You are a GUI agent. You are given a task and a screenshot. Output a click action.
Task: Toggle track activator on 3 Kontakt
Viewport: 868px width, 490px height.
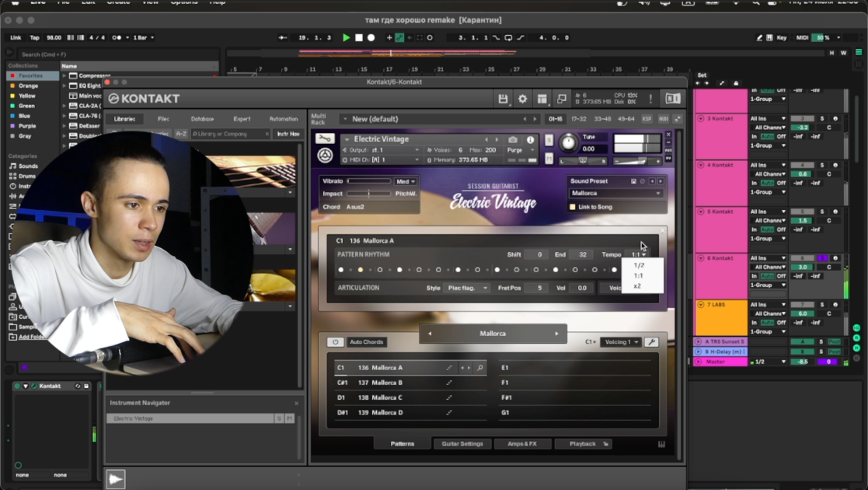click(x=802, y=119)
